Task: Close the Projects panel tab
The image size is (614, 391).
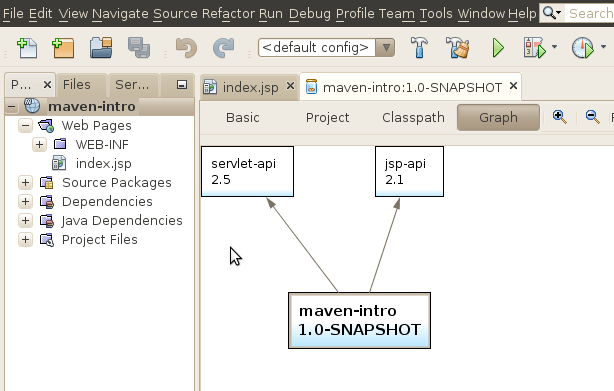Action: (x=47, y=85)
